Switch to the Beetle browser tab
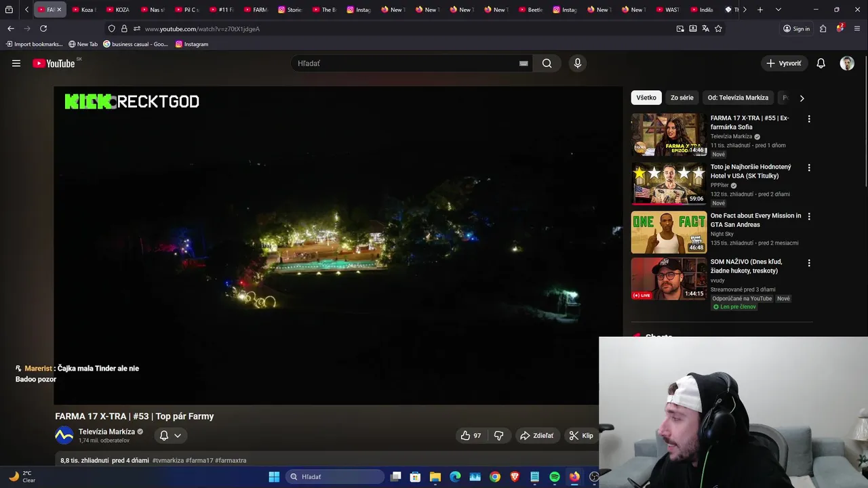Screen dimensions: 868x488 click(531, 9)
